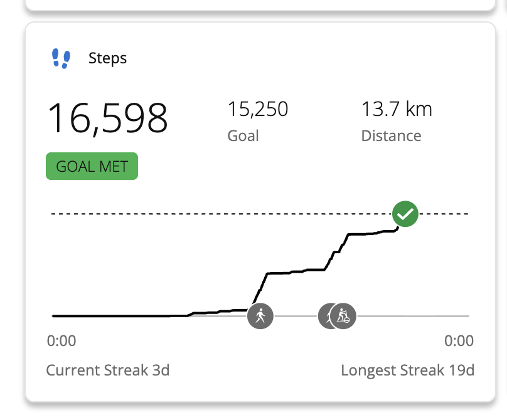
Task: Select the 15,250 goal value
Action: pyautogui.click(x=258, y=110)
